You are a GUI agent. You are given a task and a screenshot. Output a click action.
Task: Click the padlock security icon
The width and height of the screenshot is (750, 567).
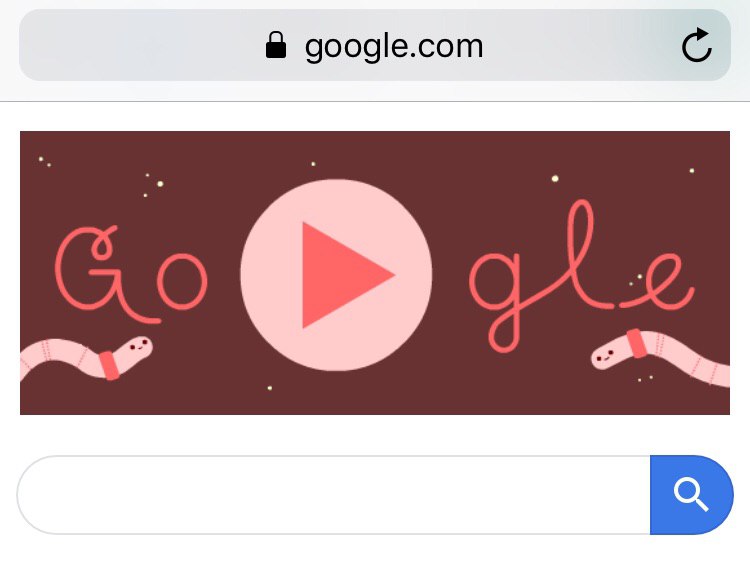pos(276,45)
